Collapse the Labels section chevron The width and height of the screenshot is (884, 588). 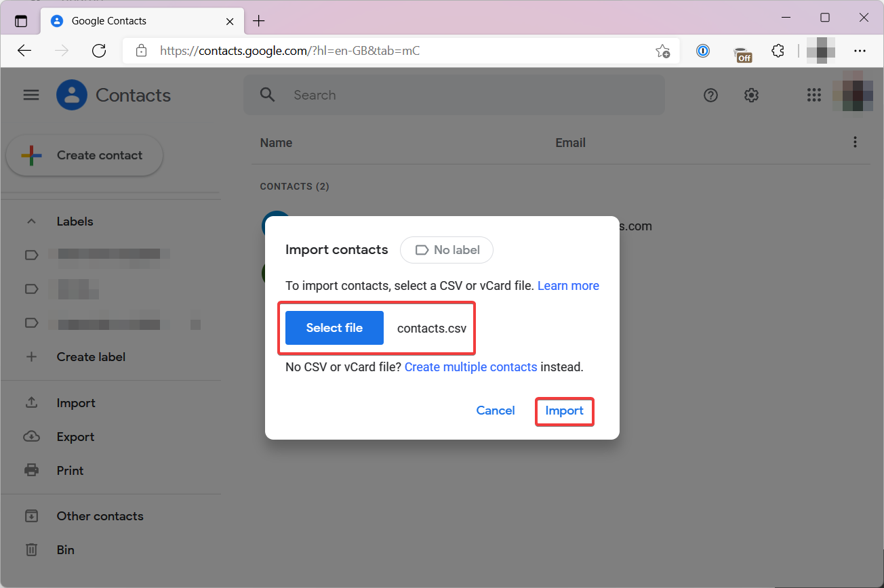point(31,222)
